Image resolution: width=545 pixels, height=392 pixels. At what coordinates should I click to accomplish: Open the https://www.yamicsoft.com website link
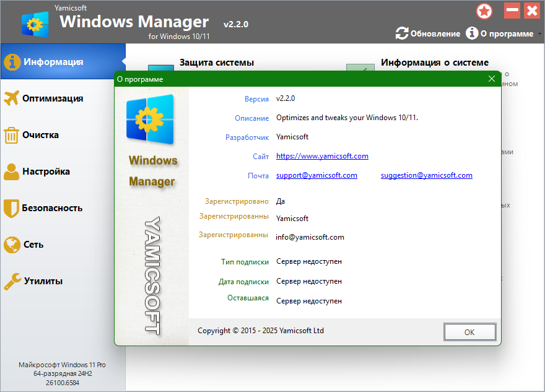tap(322, 156)
